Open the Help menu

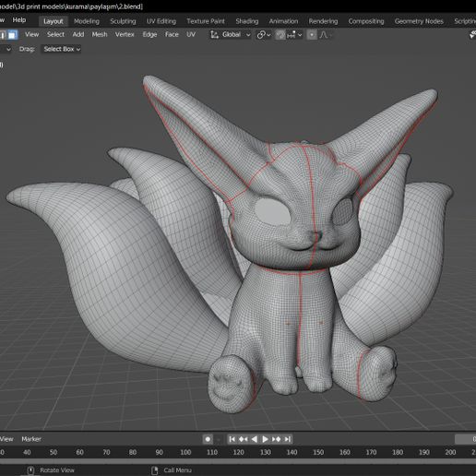point(19,20)
